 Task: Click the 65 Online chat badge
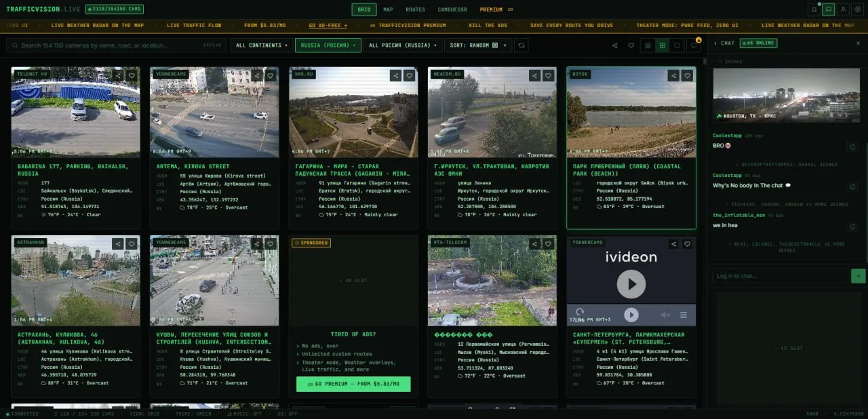pyautogui.click(x=758, y=43)
